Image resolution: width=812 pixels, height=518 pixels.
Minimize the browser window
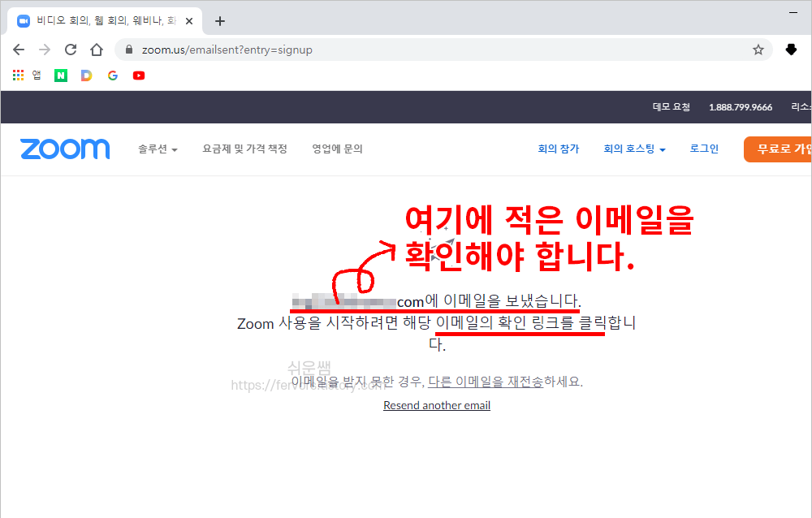793,12
